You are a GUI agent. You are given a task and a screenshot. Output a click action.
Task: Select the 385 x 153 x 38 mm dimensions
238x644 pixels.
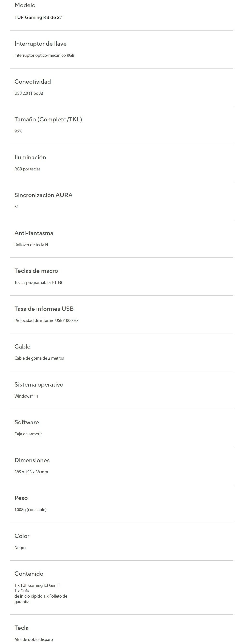click(31, 472)
